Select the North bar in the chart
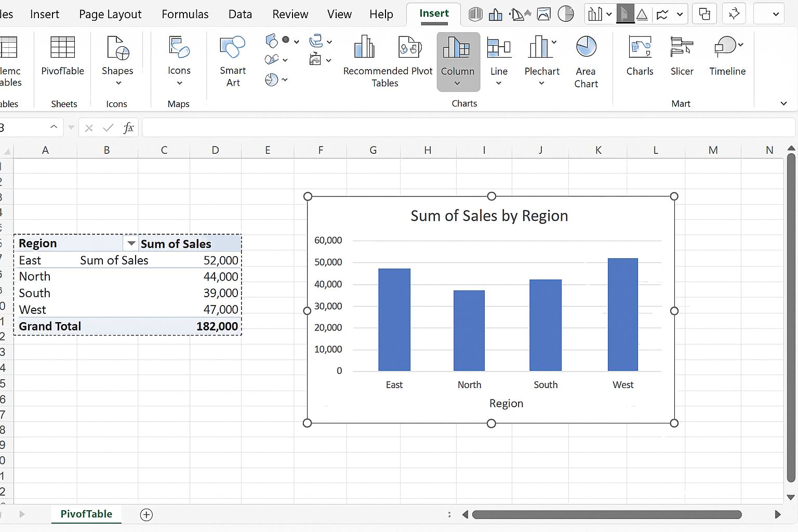The image size is (798, 532). tap(469, 330)
